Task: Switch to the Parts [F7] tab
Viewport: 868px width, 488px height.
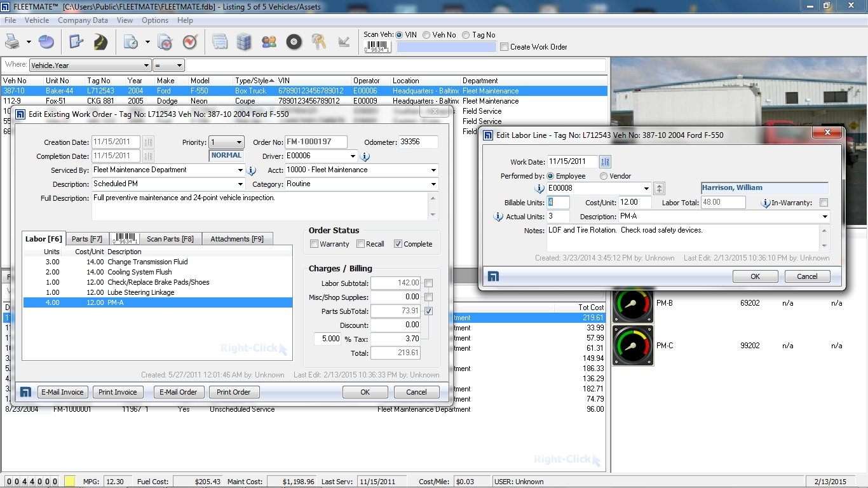Action: [x=87, y=239]
